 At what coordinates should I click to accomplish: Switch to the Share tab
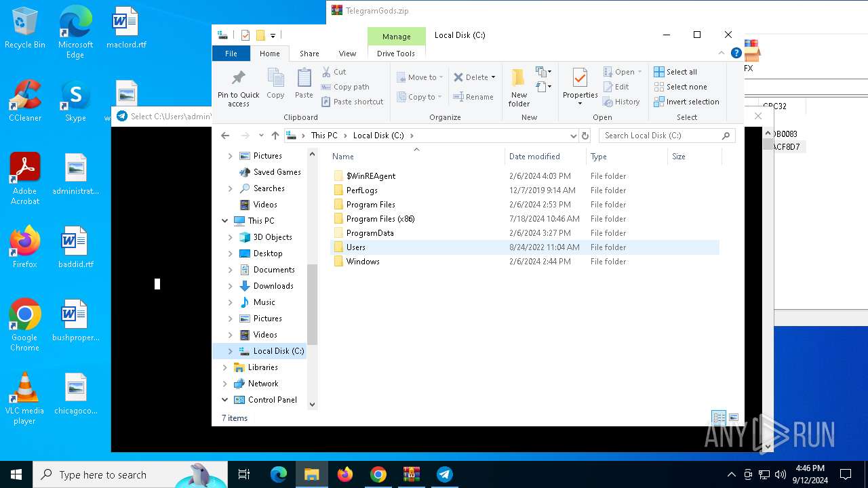[x=309, y=54]
